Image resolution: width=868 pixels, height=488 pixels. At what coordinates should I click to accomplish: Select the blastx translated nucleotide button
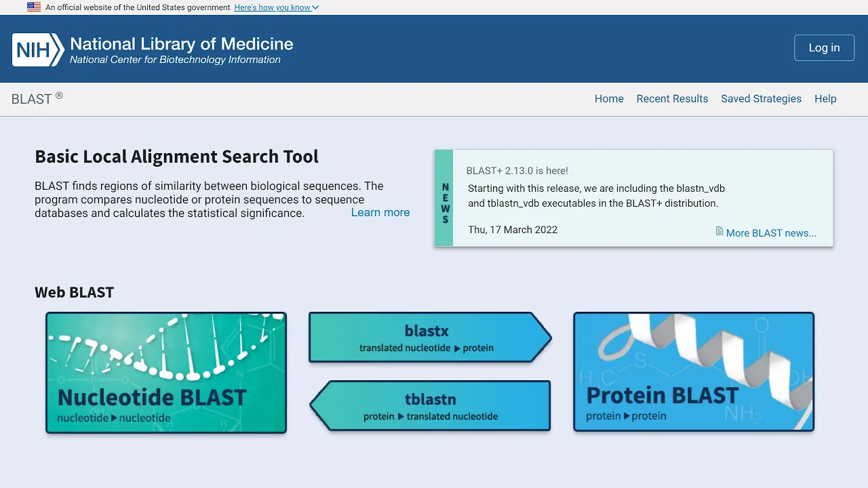point(430,338)
